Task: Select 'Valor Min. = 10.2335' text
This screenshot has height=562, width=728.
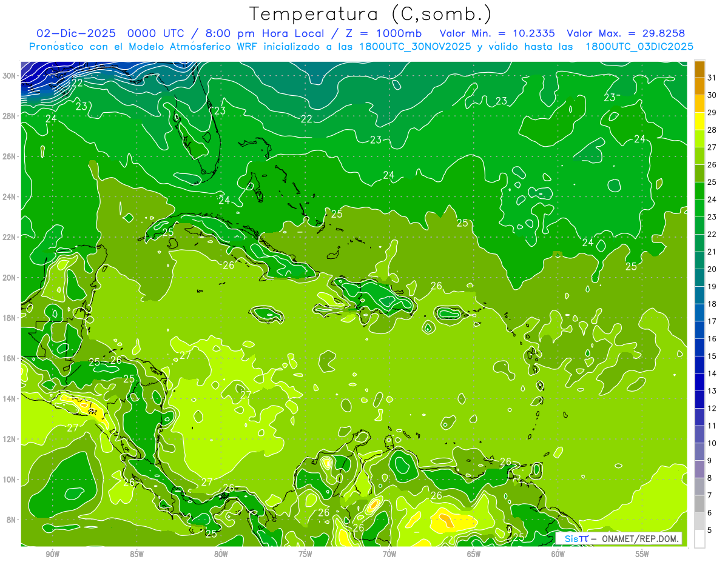Action: point(496,33)
